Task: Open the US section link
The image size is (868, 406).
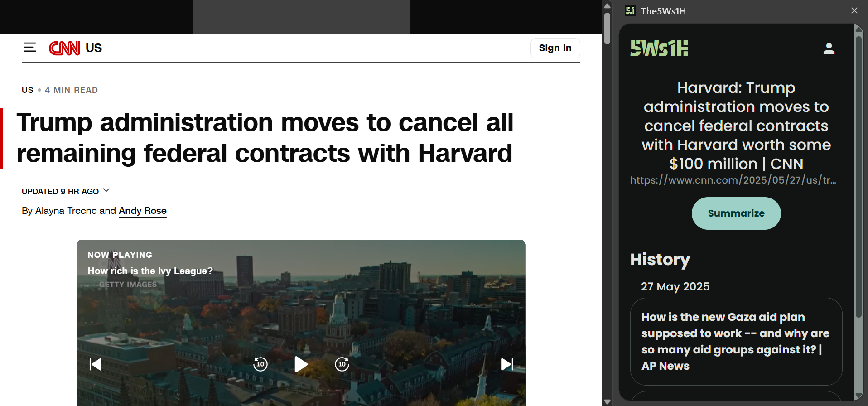Action: coord(94,48)
